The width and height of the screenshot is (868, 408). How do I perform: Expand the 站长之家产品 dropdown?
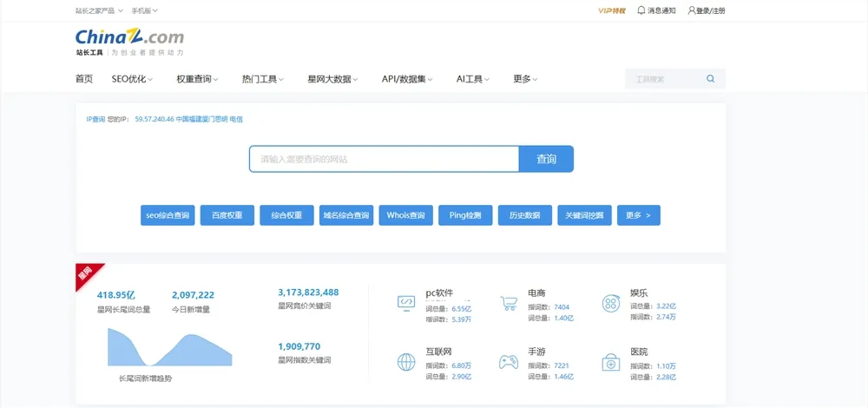(x=99, y=10)
